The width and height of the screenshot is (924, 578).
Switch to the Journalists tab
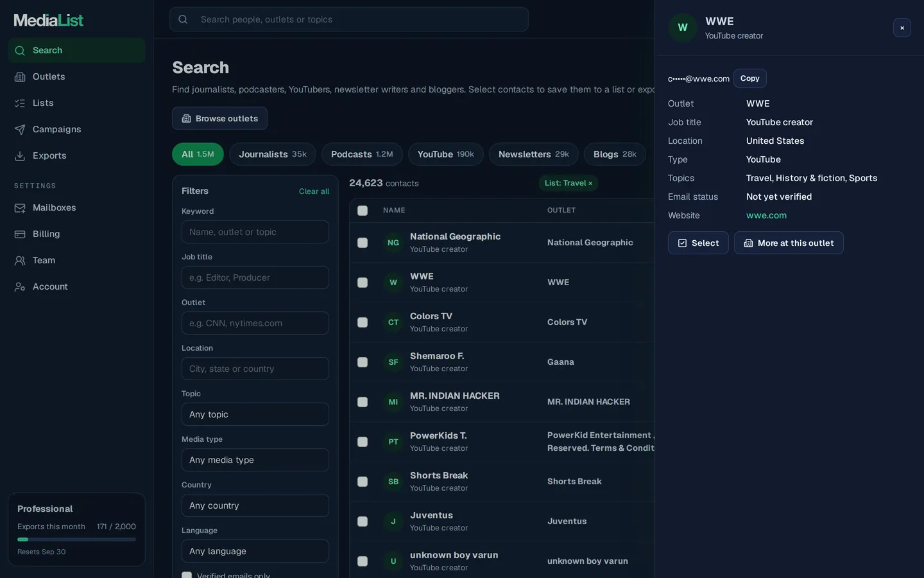[273, 154]
